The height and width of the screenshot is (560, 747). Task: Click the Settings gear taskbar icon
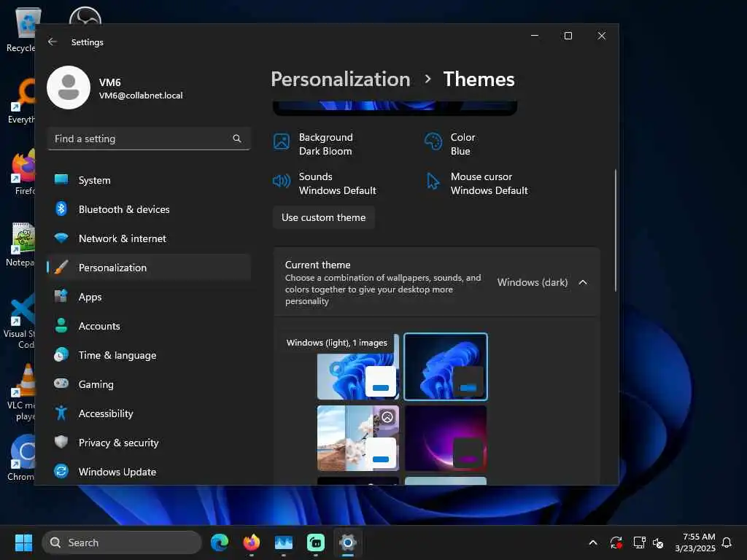click(348, 542)
